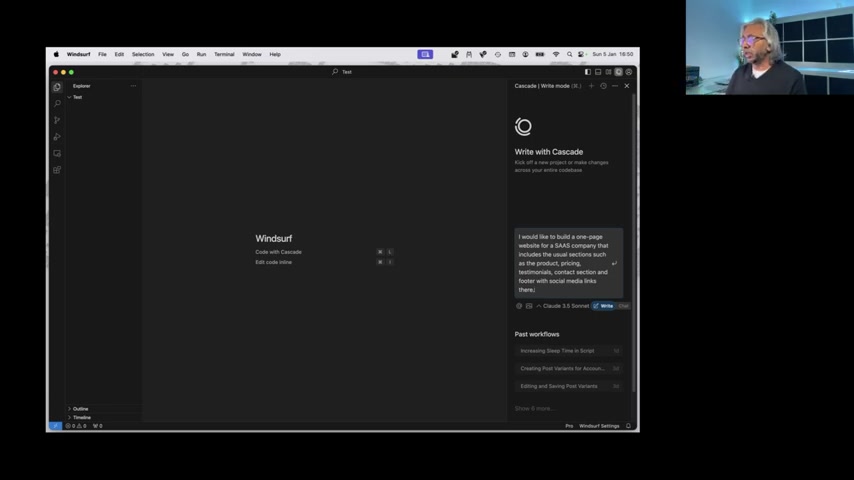
Task: Click Show 6 more past workflows
Action: point(534,409)
